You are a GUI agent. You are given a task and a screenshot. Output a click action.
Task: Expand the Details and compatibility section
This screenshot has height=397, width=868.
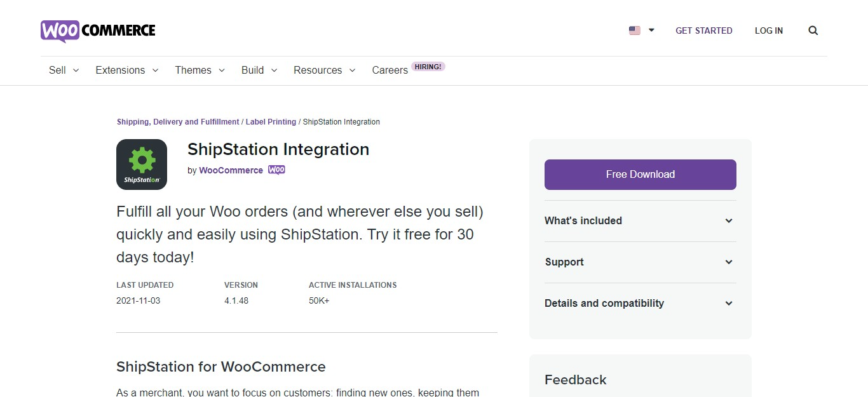[x=641, y=304]
